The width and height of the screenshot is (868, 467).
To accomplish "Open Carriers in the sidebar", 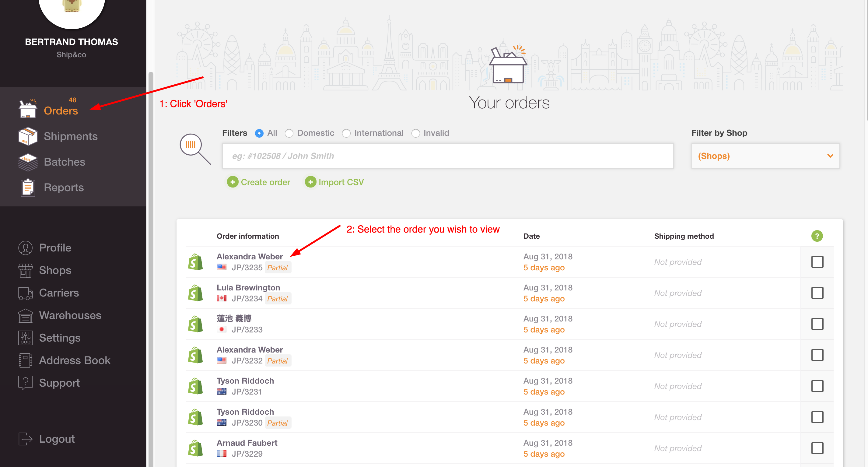I will click(x=59, y=293).
